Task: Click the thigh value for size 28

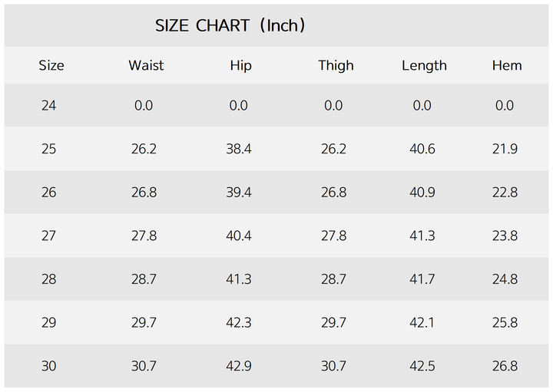Action: [x=333, y=280]
